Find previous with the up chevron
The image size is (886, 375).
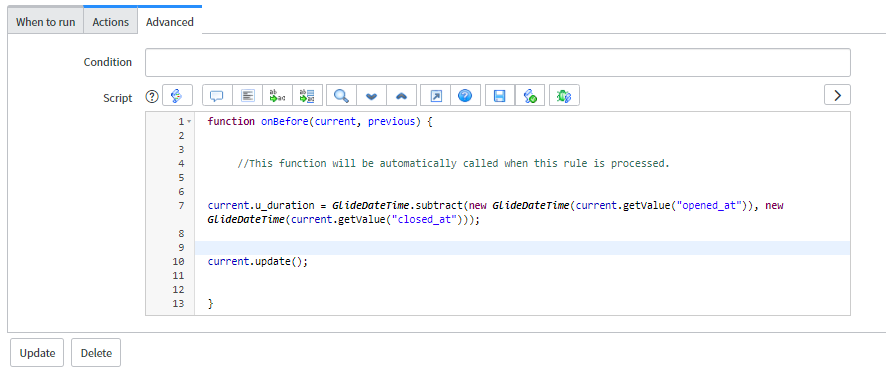click(x=401, y=95)
